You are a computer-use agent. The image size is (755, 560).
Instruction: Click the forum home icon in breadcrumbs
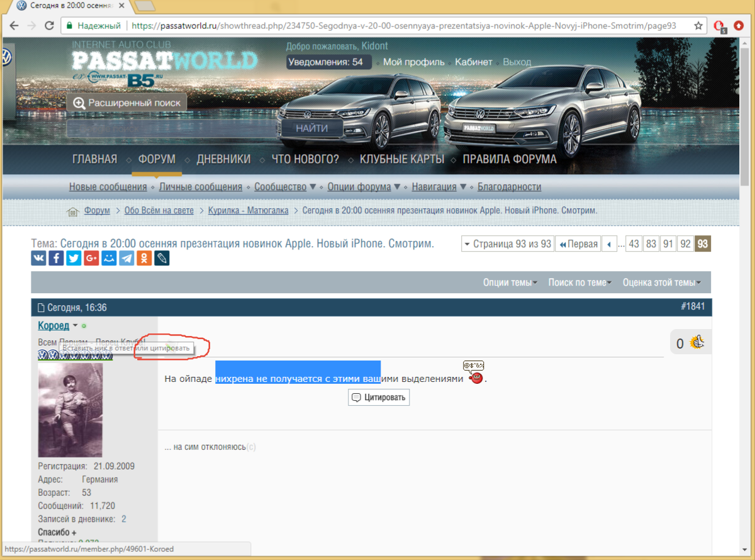74,211
